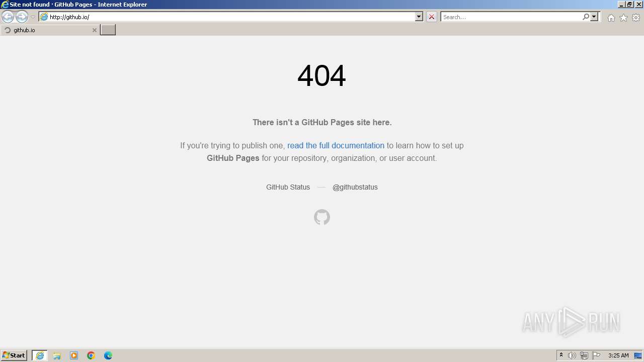
Task: Click the GitHub Octocat logo
Action: [322, 217]
